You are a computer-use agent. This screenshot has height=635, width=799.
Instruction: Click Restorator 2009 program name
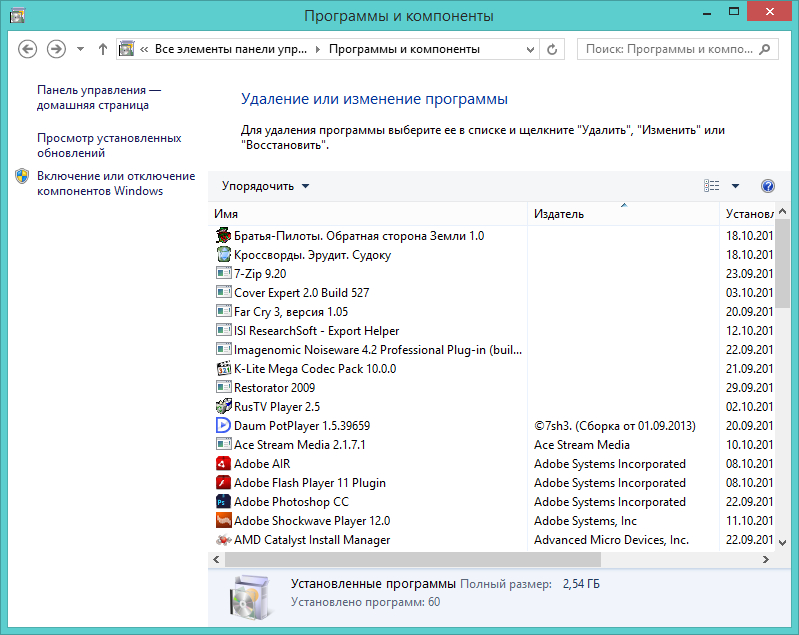coord(274,388)
